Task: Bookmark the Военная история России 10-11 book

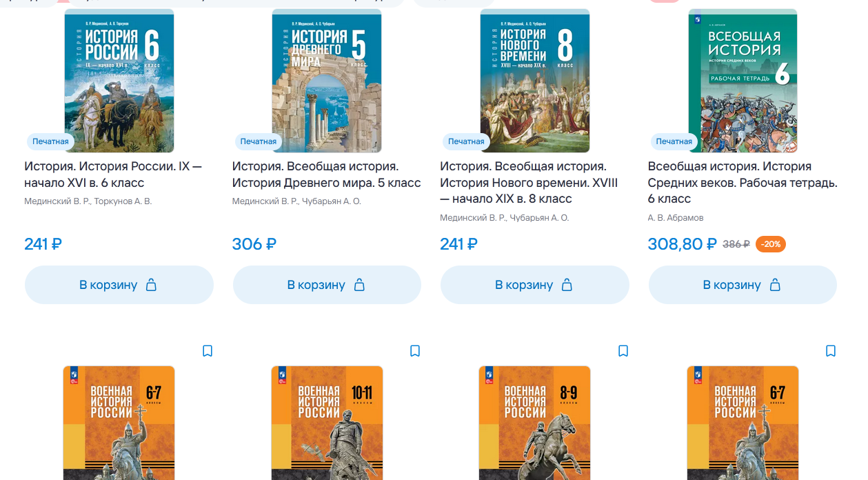Action: click(415, 351)
